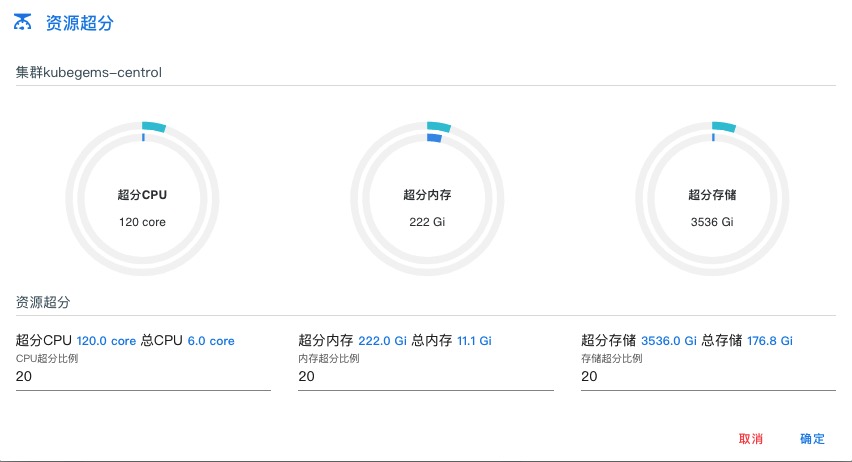The image size is (852, 462).
Task: Click the 176.8 Gi total storage value
Action: pos(769,341)
